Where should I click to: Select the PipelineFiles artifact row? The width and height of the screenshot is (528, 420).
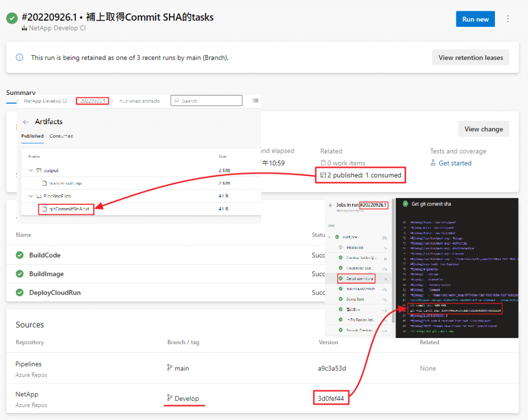tap(141, 196)
